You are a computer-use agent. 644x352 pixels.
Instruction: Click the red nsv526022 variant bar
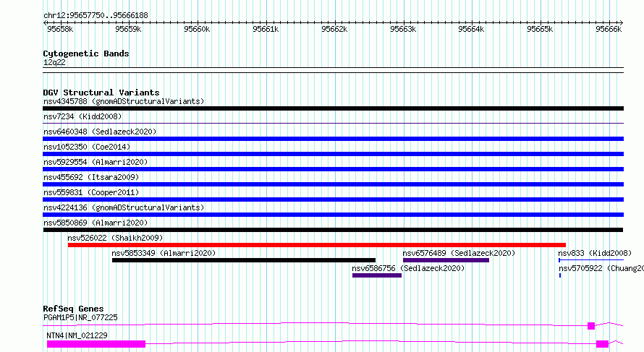tap(317, 245)
